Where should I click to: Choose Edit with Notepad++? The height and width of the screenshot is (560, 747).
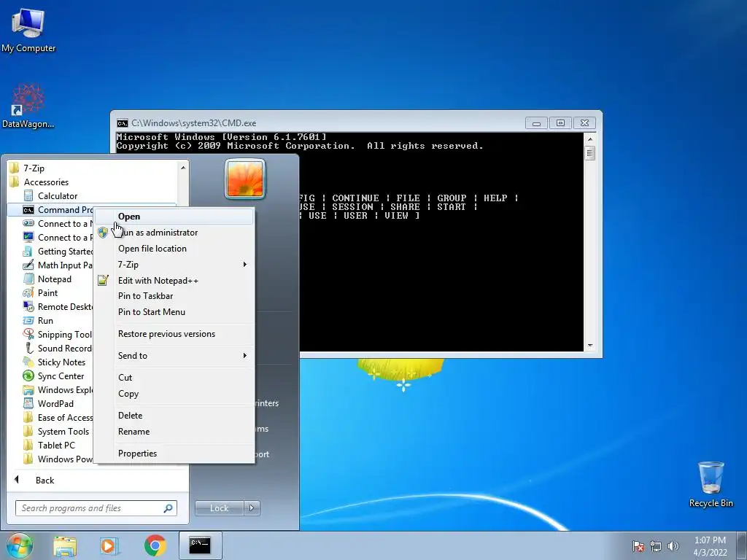coord(174,281)
